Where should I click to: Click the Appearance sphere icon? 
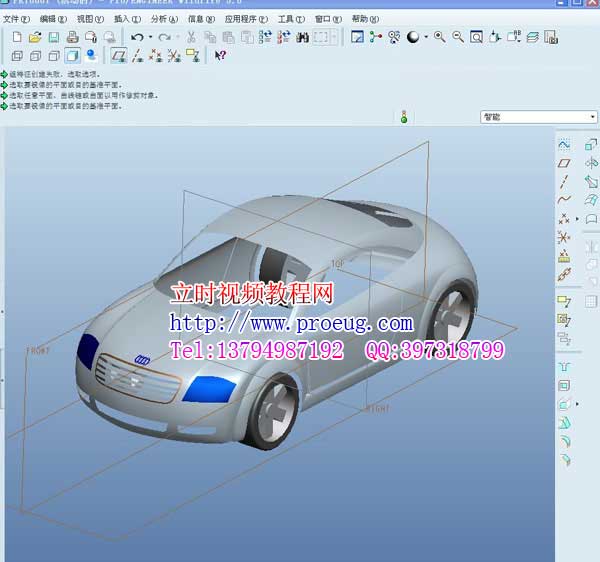point(413,37)
